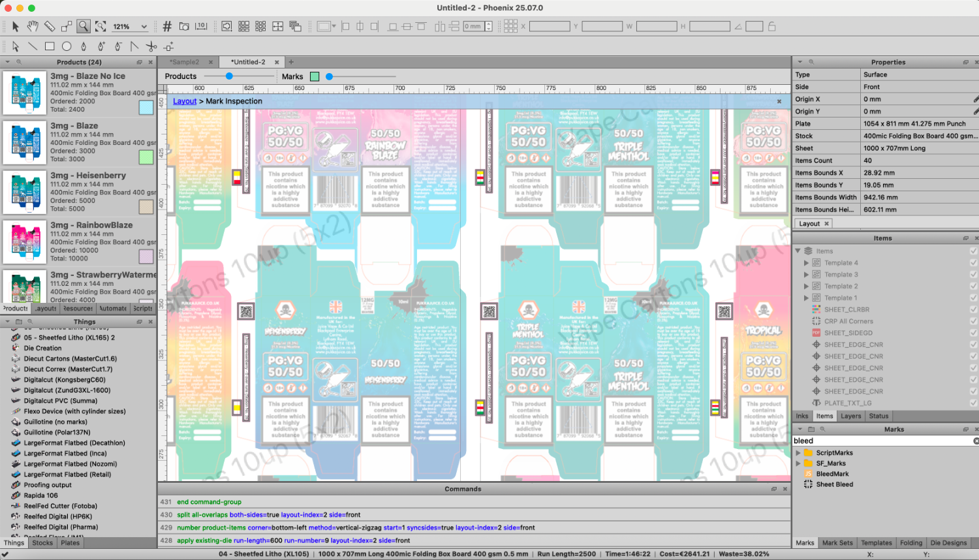Click the X coordinate input field

point(550,27)
